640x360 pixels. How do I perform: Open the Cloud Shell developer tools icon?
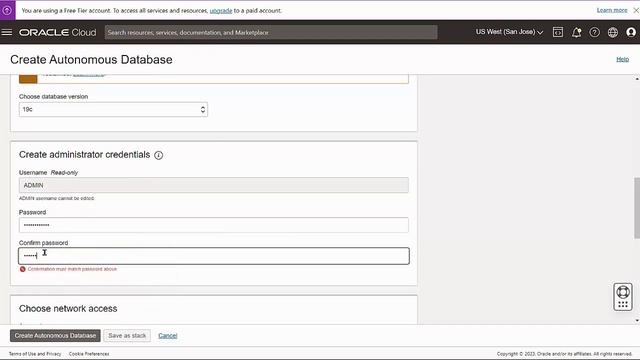(558, 32)
